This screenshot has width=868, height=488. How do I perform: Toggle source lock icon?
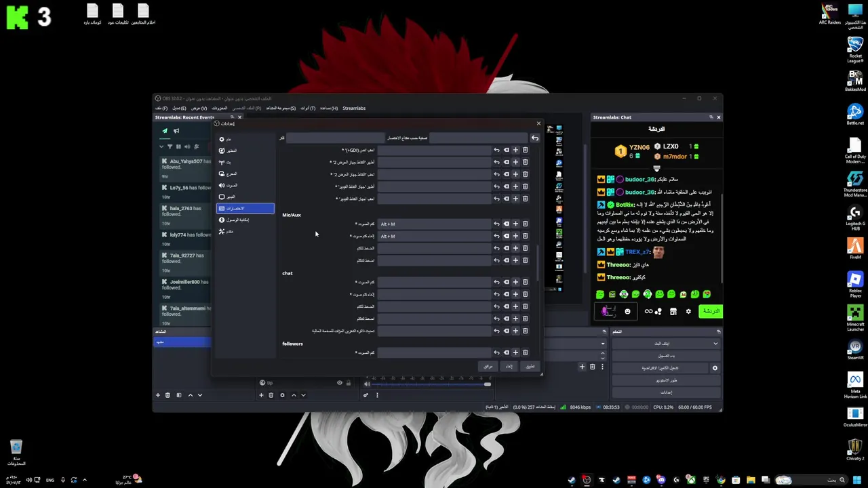[x=349, y=383]
